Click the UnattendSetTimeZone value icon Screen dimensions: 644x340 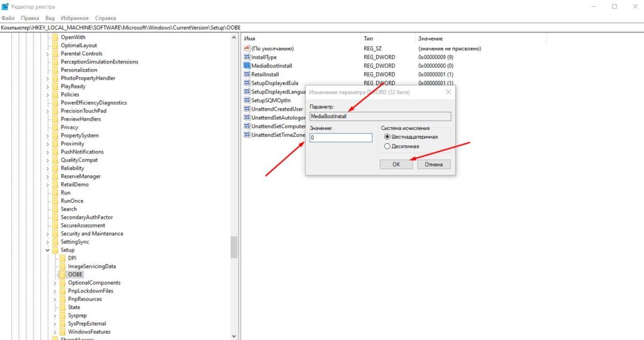point(247,134)
